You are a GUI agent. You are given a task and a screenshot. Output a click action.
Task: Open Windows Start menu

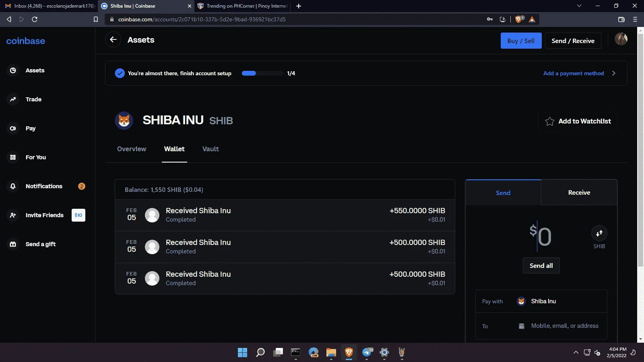tap(243, 353)
